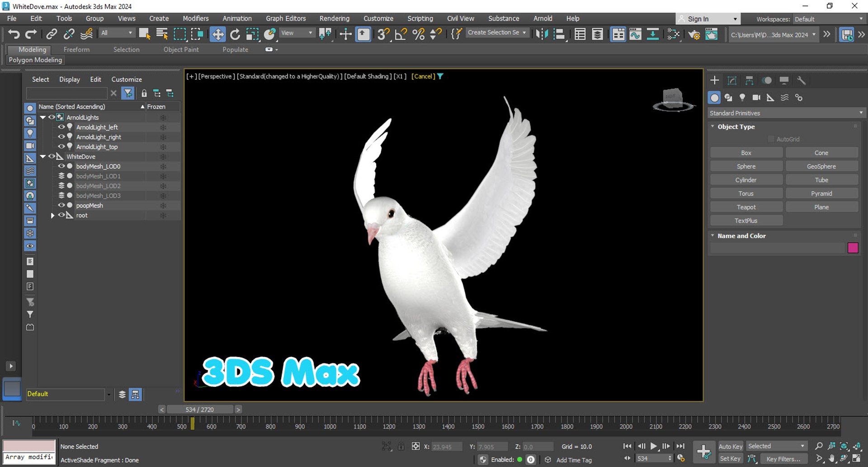Screen dimensions: 868x467
Task: Click the GeoSphere button
Action: (821, 167)
